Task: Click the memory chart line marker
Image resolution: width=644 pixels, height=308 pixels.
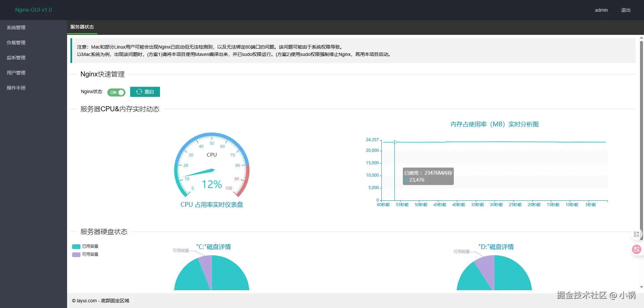Action: tap(395, 142)
